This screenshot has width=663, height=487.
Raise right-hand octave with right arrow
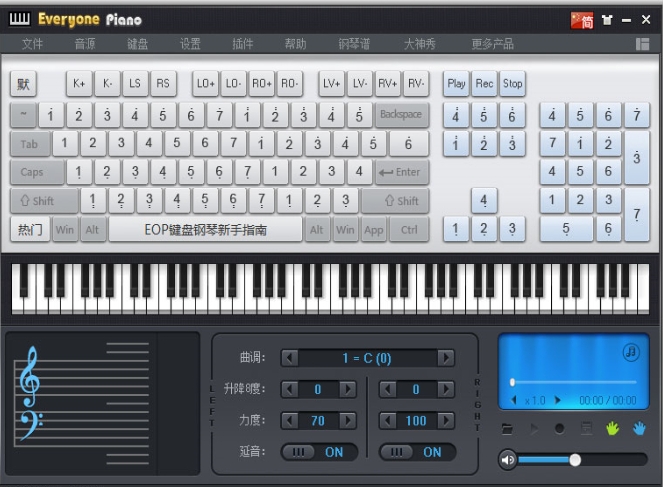point(446,389)
